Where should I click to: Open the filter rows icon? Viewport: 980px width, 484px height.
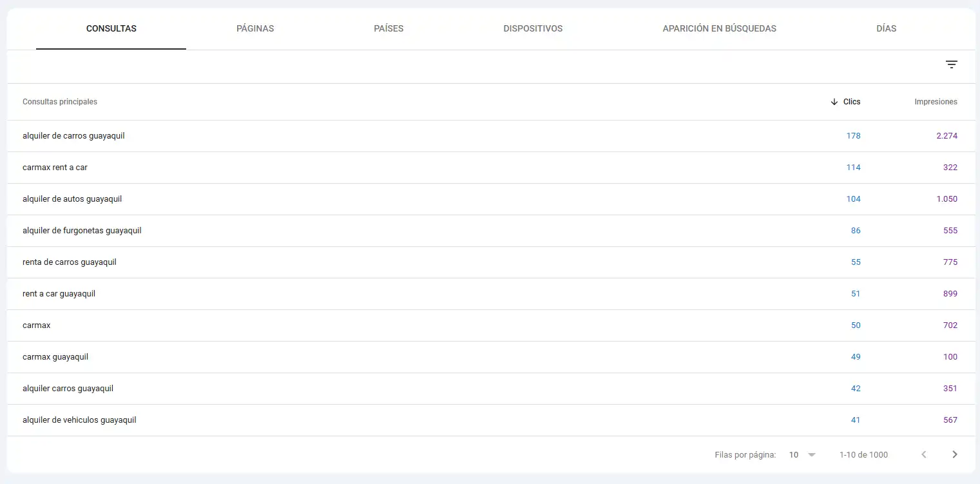(x=952, y=64)
